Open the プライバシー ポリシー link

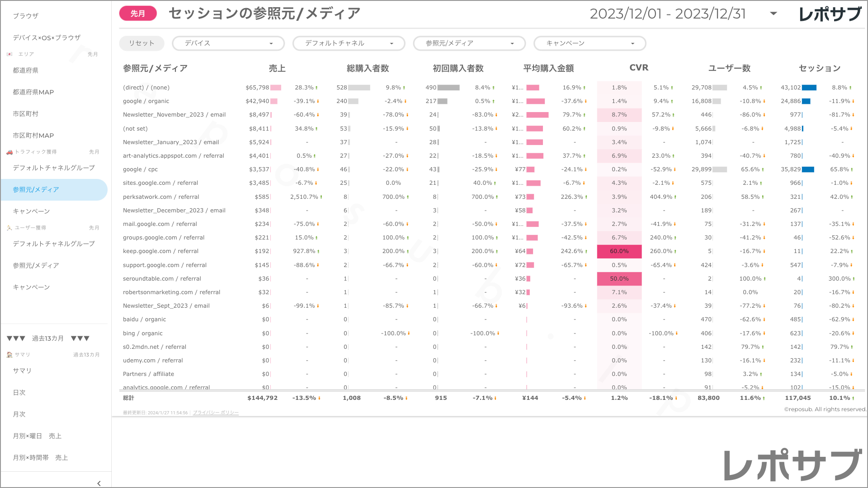(x=216, y=413)
